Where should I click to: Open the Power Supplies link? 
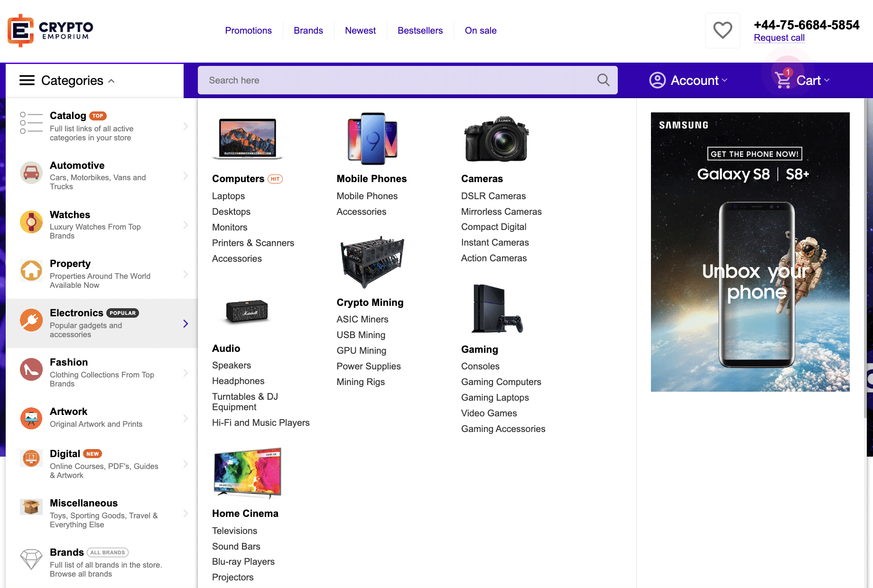[x=369, y=366]
